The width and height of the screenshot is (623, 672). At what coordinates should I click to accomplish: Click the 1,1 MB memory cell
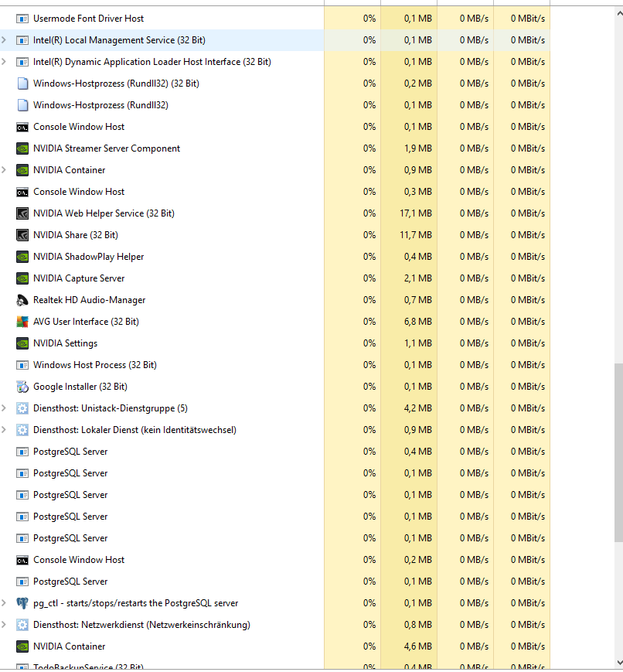click(x=409, y=343)
